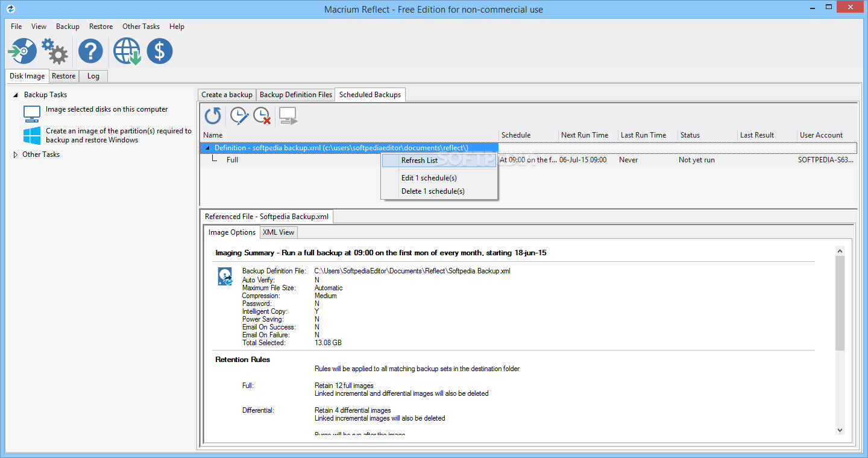
Task: Open the Restore menu
Action: [101, 27]
